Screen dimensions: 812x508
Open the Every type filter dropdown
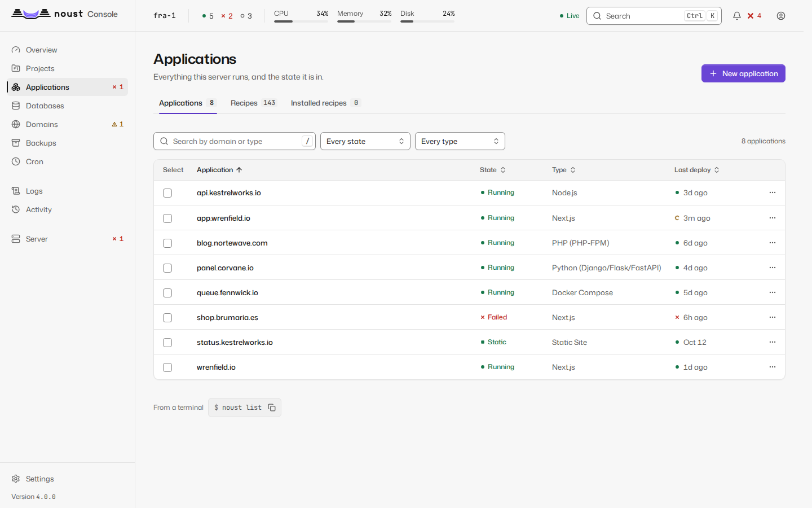(460, 141)
